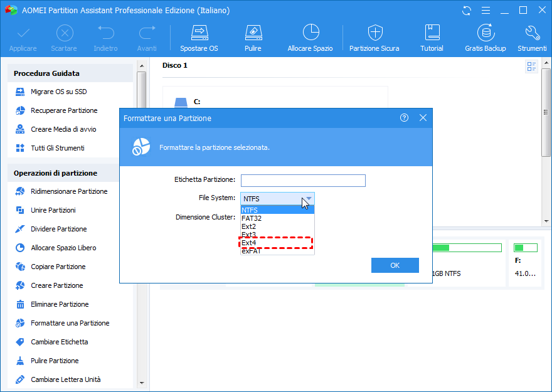The width and height of the screenshot is (552, 392).
Task: Click the right panel vertical scrollbar thumb
Action: (546, 113)
